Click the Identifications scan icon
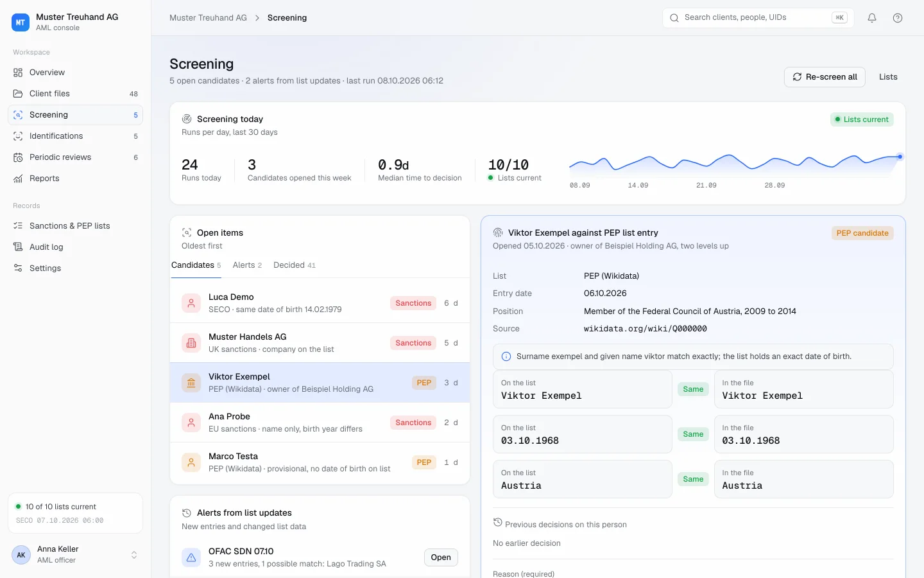This screenshot has width=924, height=578. click(x=18, y=136)
